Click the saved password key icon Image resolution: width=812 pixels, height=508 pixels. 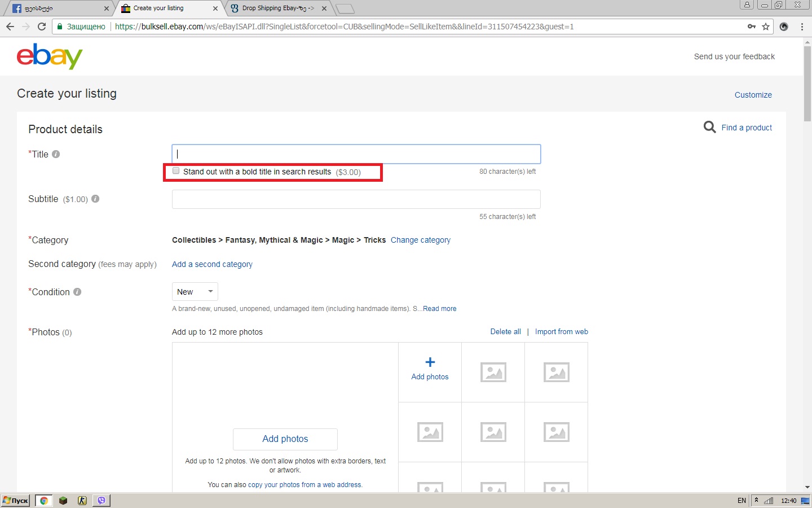(752, 27)
